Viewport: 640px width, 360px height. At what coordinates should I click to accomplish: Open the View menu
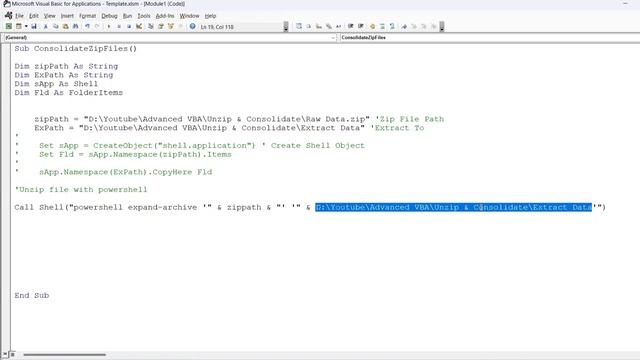coord(49,16)
